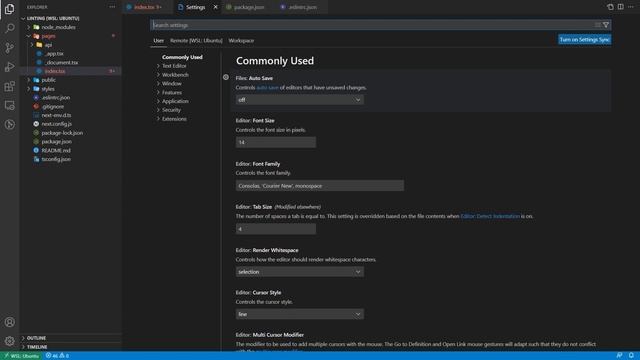640x360 pixels.
Task: Select Commonly Used in settings tree
Action: click(182, 57)
